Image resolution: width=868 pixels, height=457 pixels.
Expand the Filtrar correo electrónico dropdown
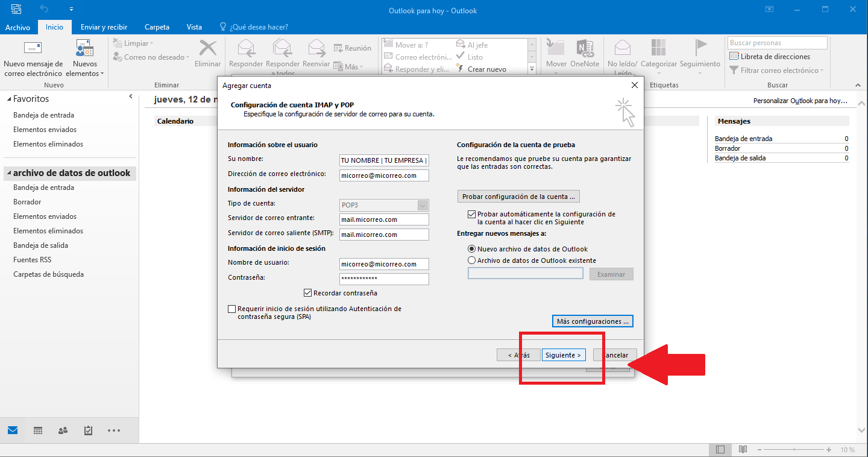pyautogui.click(x=776, y=71)
